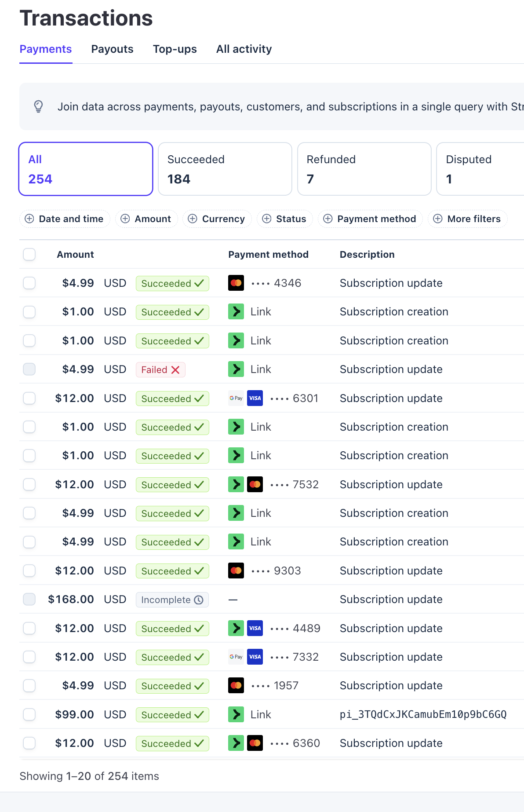This screenshot has height=812, width=524.
Task: Filter by the Succeeded 184 card
Action: tap(225, 169)
